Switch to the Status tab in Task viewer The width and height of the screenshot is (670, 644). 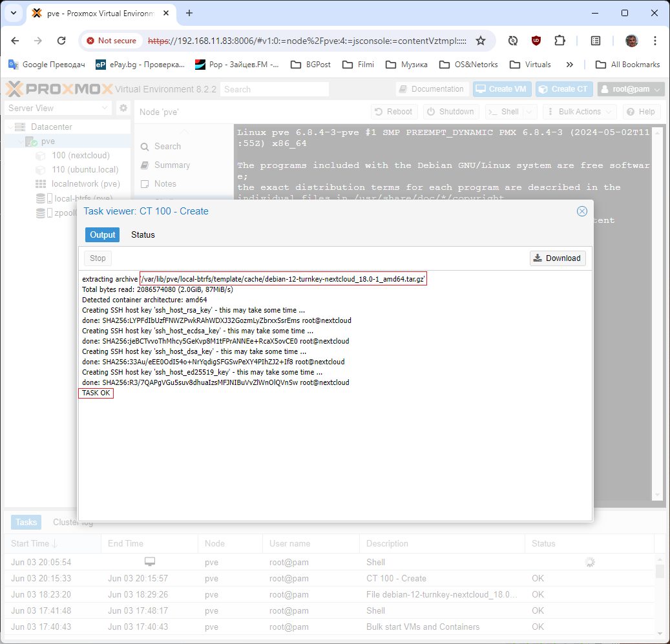pos(143,235)
